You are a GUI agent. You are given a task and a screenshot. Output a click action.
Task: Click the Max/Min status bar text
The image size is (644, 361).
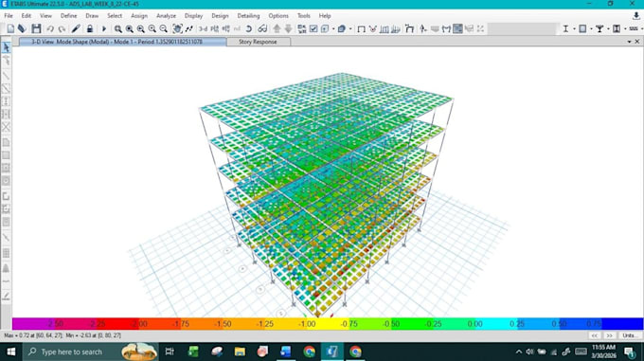tap(63, 335)
